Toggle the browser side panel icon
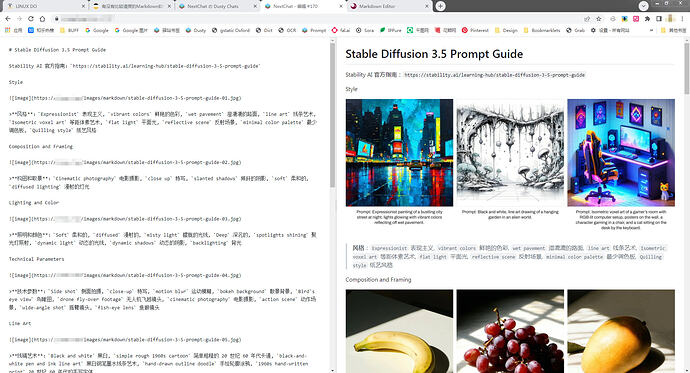Viewport: 690px width, 373px height. click(659, 19)
